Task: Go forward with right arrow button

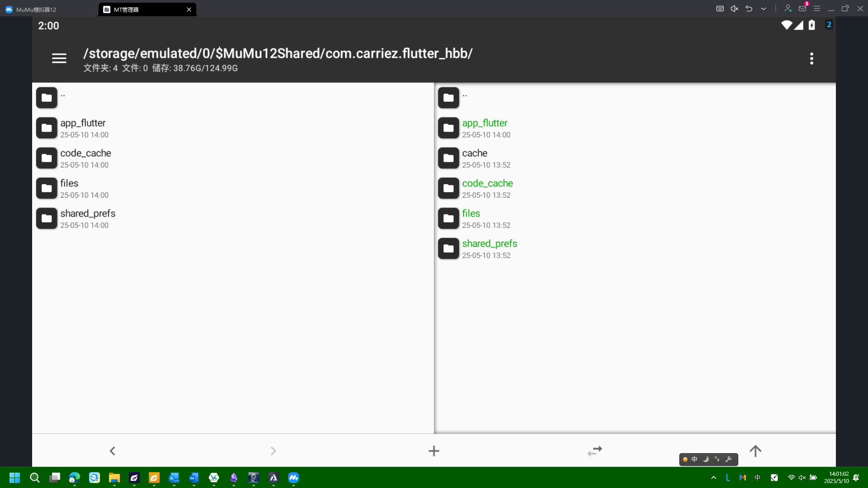Action: (273, 451)
